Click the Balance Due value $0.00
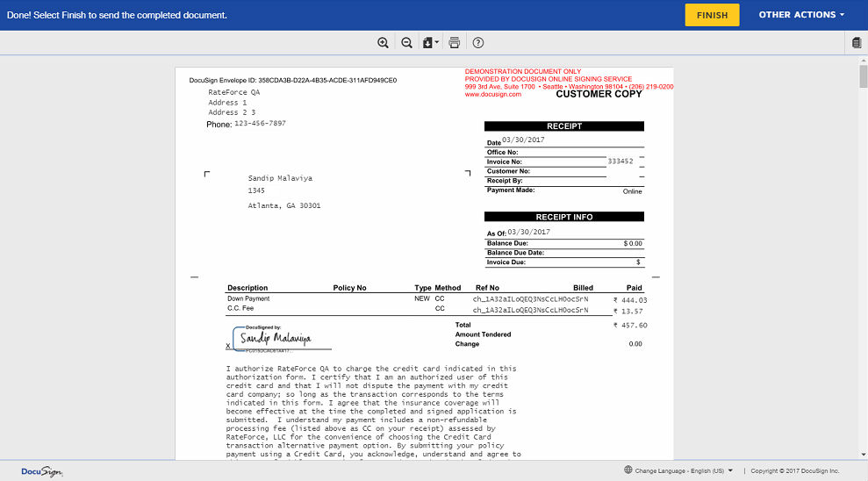Screen dimensions: 868x481 633,243
